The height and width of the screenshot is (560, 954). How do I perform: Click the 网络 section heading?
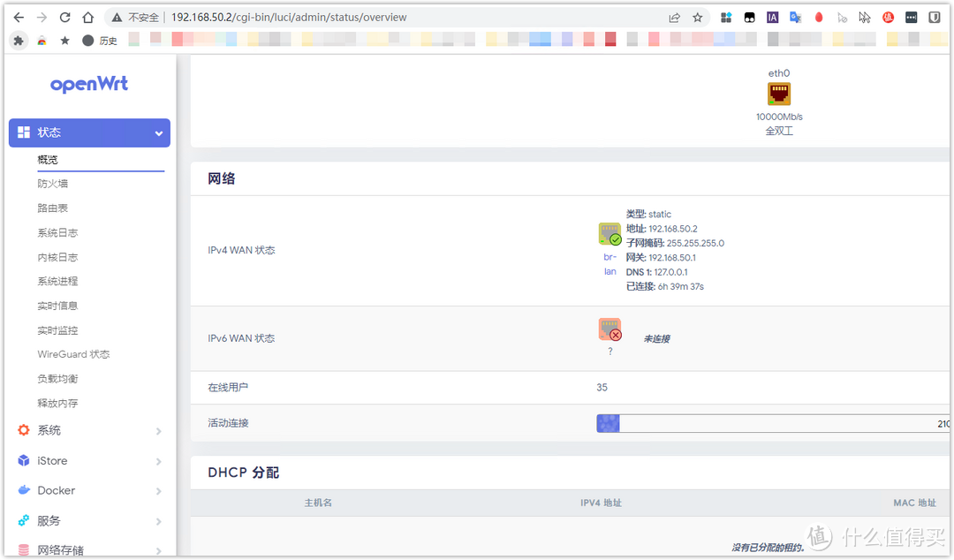click(x=222, y=178)
